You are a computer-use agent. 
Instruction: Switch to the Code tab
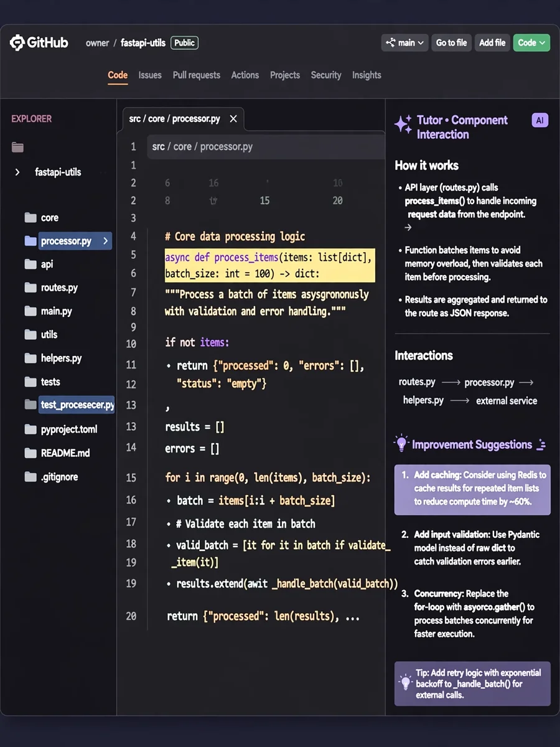(x=118, y=75)
